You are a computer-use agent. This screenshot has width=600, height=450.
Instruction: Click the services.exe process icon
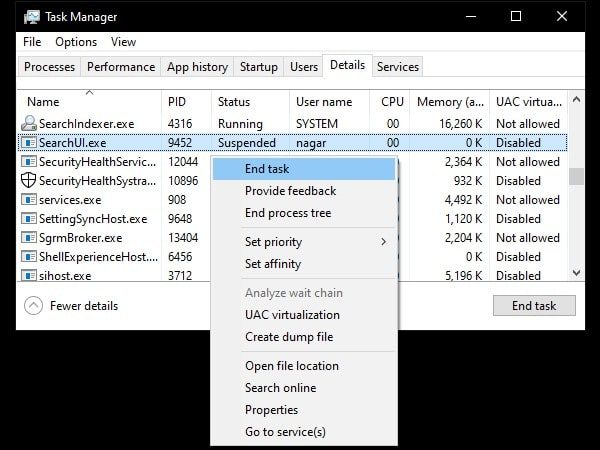tap(28, 199)
